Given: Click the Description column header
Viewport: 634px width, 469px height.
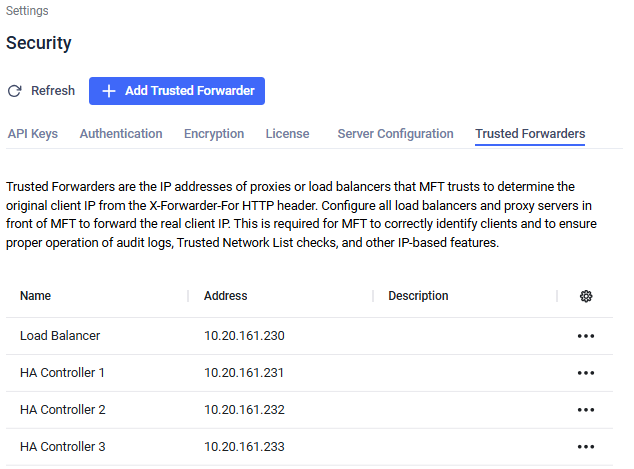Looking at the screenshot, I should click(418, 296).
